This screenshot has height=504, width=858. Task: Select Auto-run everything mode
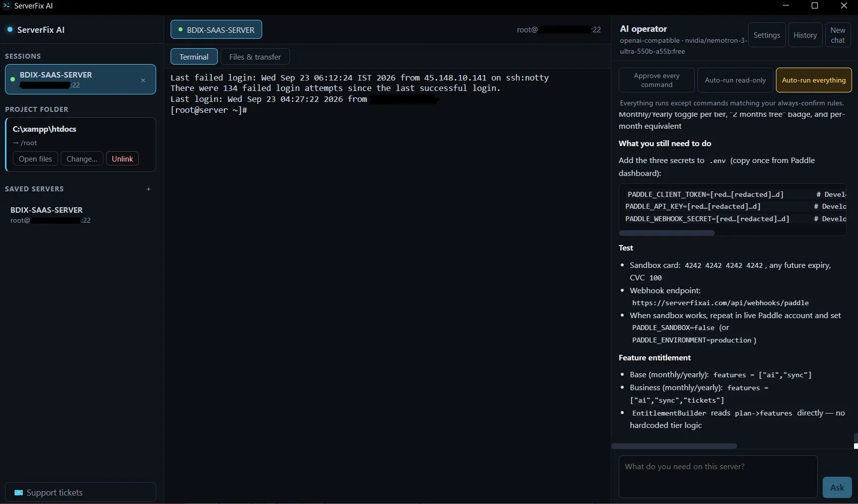814,80
